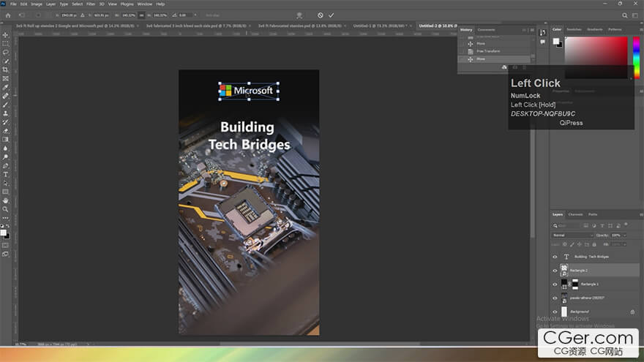Open the Window menu

point(145,4)
